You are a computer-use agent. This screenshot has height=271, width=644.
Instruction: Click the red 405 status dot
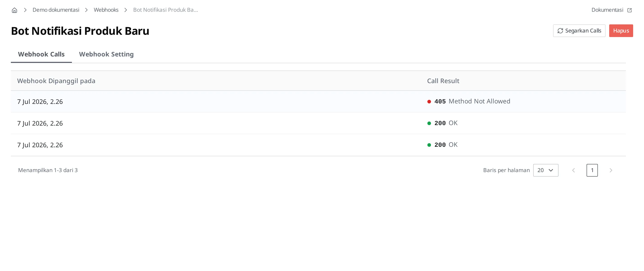[429, 102]
